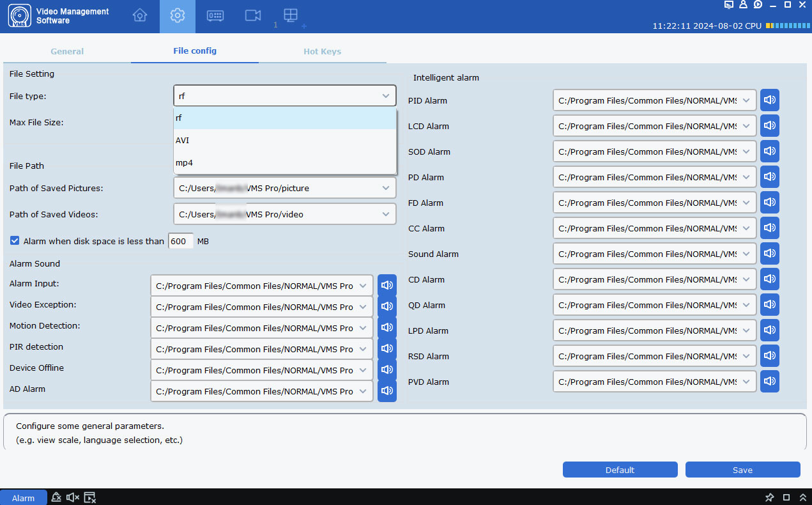Toggle the pin icon in the bottom bar
The width and height of the screenshot is (812, 505).
(769, 497)
